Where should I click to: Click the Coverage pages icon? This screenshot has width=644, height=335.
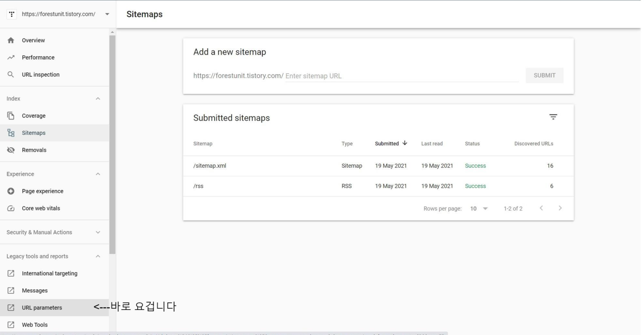tap(11, 116)
